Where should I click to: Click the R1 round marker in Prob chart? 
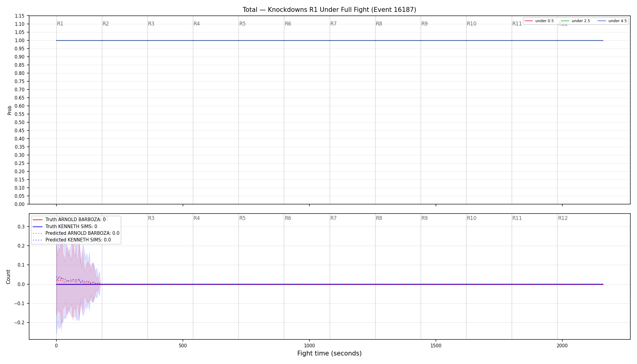coord(60,24)
